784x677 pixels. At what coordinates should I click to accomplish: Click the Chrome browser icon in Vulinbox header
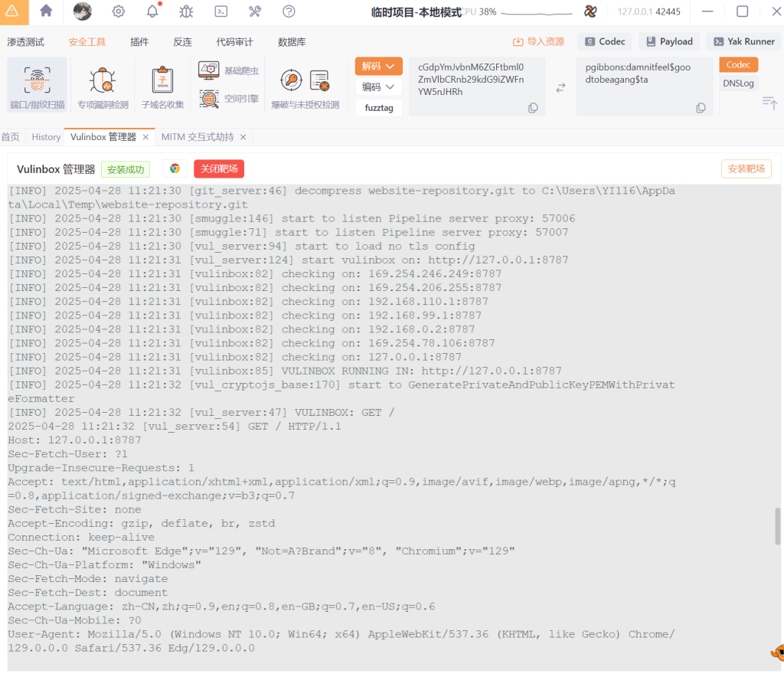175,169
